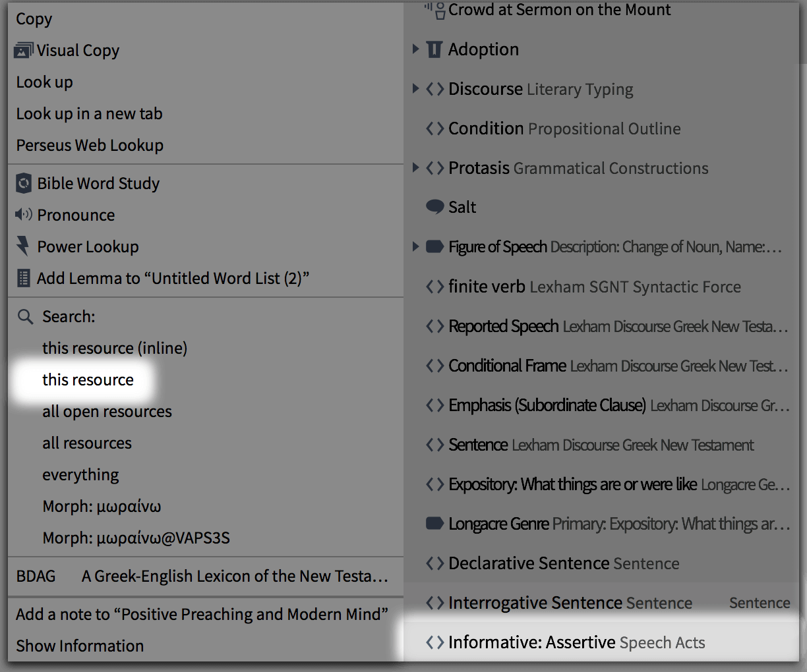Click the Search magnifying glass icon

point(25,317)
